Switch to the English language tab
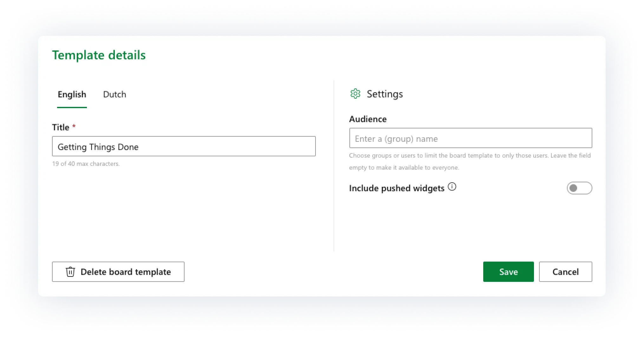Image resolution: width=644 pixels, height=337 pixels. point(72,94)
